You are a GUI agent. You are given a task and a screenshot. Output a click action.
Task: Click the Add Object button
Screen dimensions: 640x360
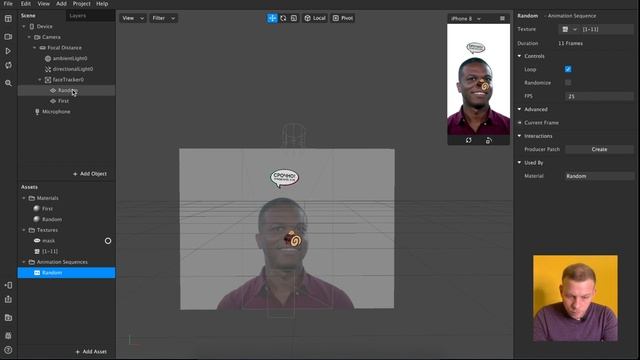(x=90, y=174)
